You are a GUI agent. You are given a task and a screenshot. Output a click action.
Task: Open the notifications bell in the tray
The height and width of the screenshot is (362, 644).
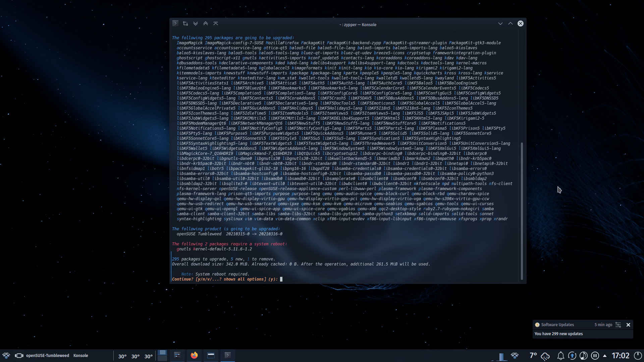(x=560, y=356)
